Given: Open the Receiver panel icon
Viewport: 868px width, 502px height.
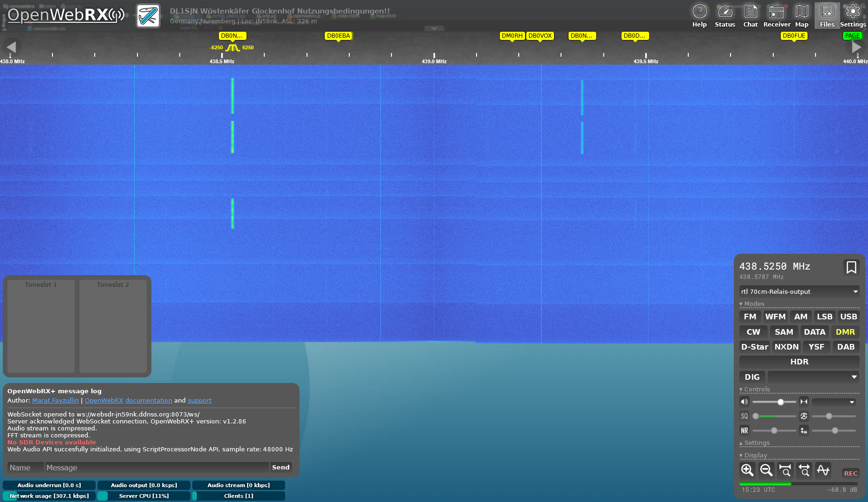Looking at the screenshot, I should [x=776, y=16].
